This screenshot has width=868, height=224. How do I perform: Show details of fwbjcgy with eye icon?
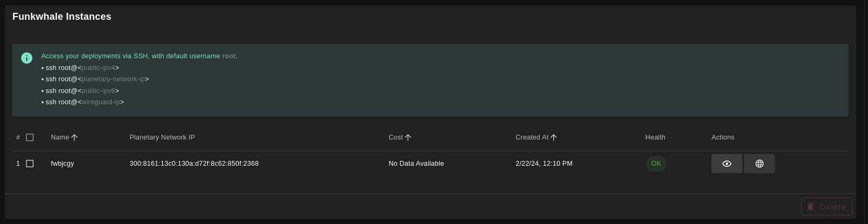pyautogui.click(x=726, y=164)
